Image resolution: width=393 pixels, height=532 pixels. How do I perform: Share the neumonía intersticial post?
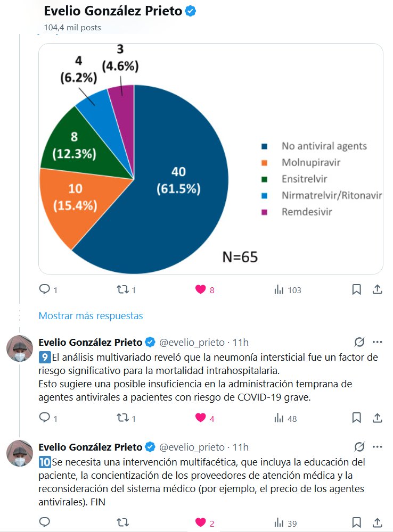(x=377, y=418)
